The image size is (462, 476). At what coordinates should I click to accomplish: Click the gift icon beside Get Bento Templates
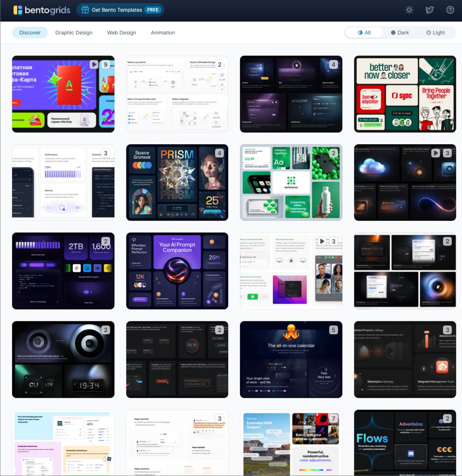coord(85,10)
